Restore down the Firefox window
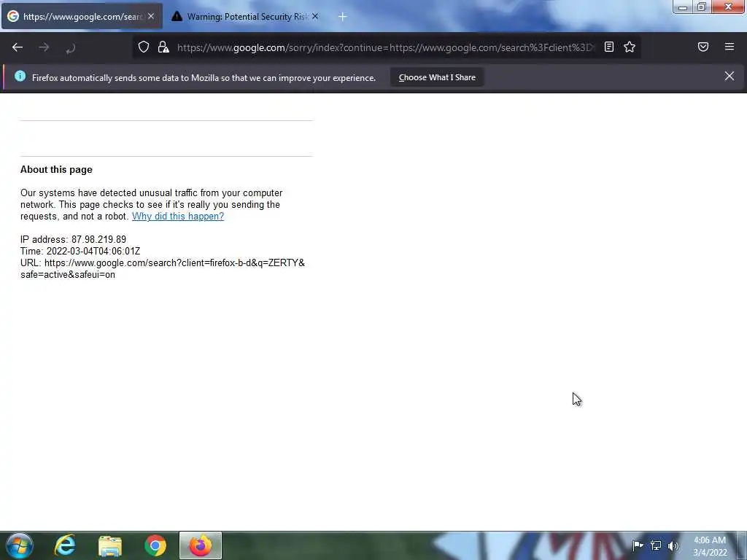The width and height of the screenshot is (747, 560). [x=702, y=7]
